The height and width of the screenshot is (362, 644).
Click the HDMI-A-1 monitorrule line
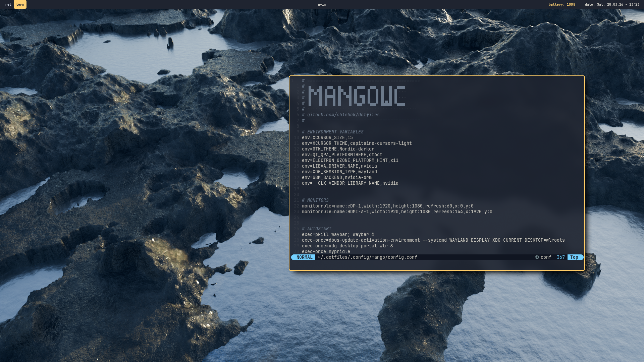(397, 212)
